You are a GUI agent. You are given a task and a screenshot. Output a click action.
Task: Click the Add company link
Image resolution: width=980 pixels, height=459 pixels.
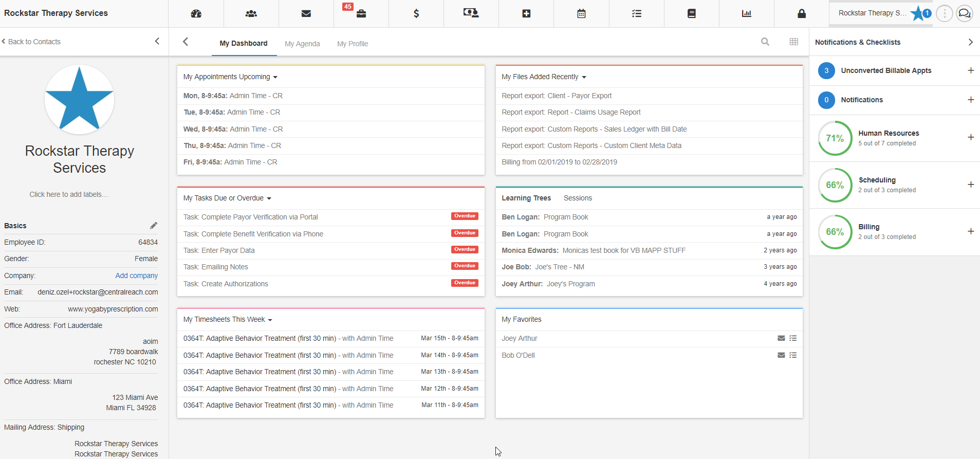pyautogui.click(x=136, y=276)
